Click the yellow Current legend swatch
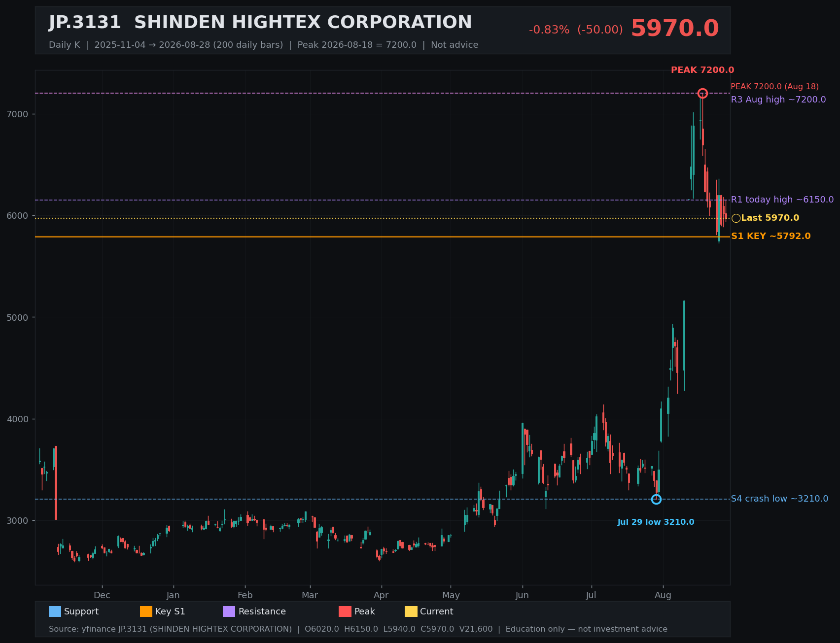 coord(411,611)
